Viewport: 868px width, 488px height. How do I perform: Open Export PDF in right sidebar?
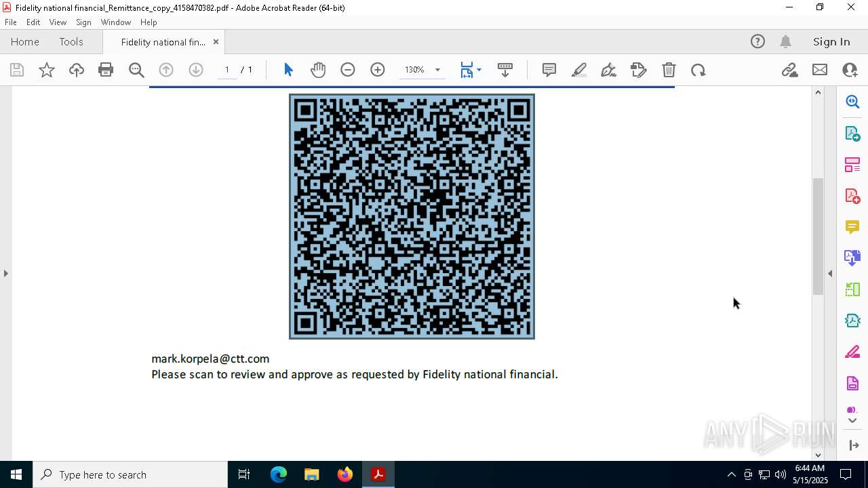[x=852, y=134]
